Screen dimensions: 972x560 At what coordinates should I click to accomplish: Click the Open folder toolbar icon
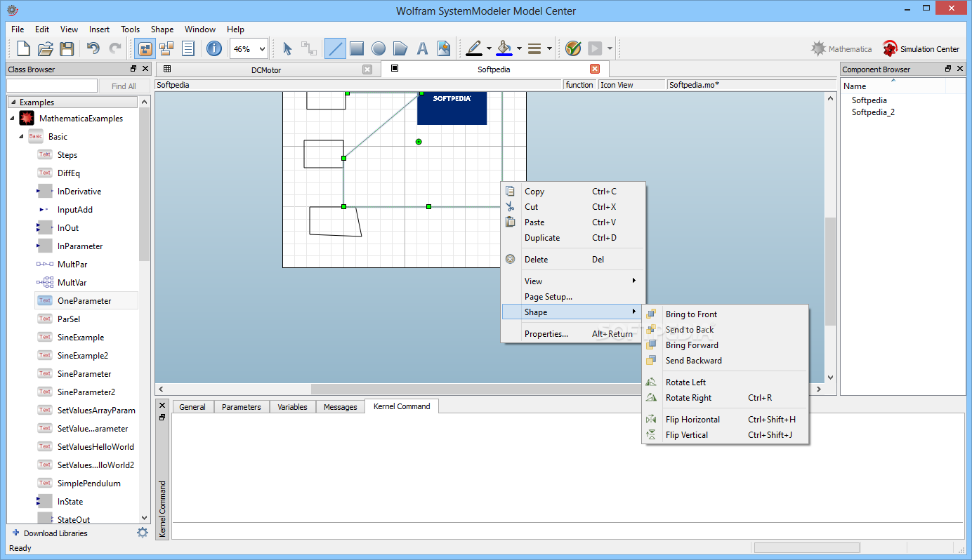(45, 48)
